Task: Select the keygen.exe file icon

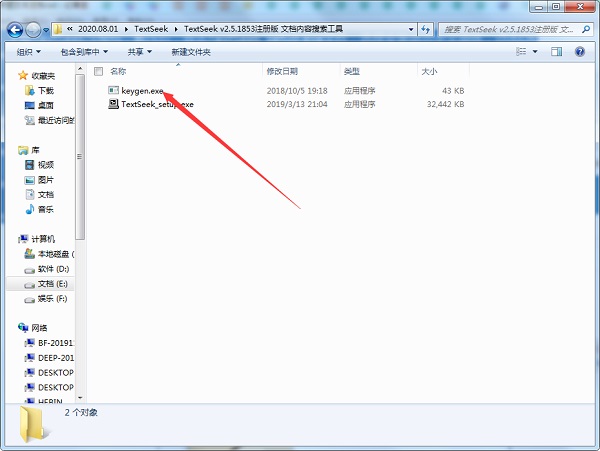Action: [x=114, y=90]
